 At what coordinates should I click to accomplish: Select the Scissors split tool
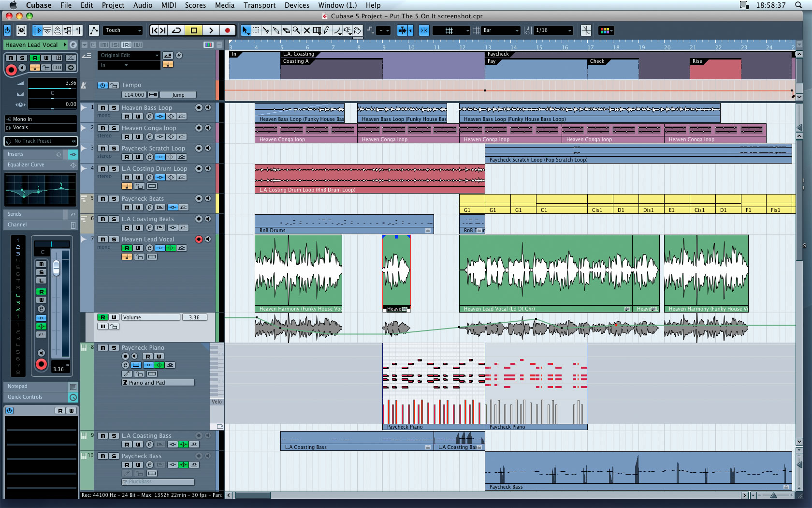point(266,30)
